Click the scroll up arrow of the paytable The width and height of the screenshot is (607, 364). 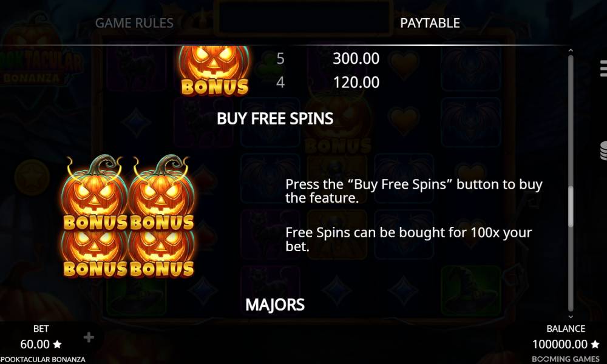click(x=570, y=51)
